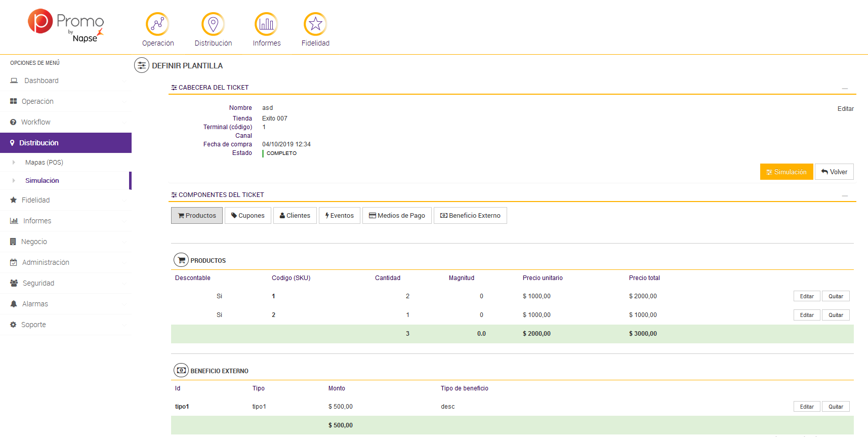Screen dimensions: 868x437
Task: Select the Medios de Pago tab
Action: [397, 216]
